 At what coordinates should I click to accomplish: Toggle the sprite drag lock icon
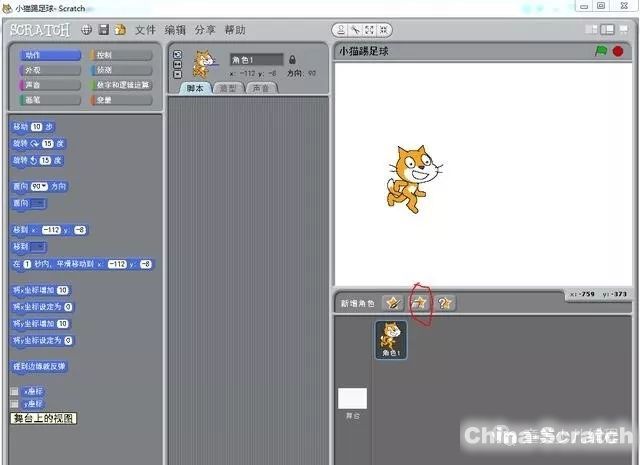point(291,59)
